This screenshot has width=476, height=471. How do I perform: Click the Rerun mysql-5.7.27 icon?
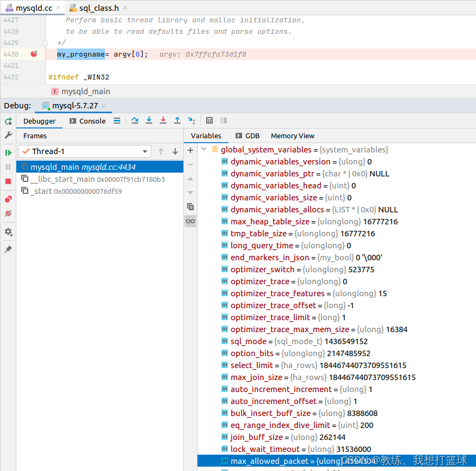[8, 121]
